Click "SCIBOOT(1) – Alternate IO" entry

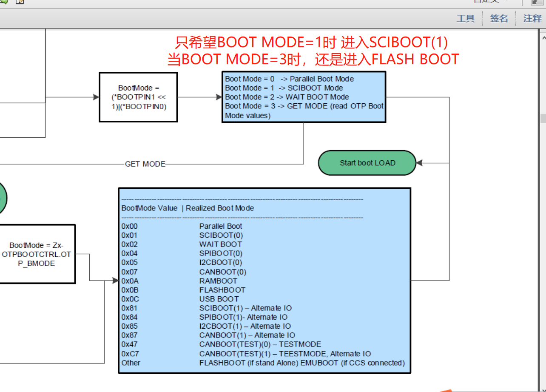coord(246,308)
